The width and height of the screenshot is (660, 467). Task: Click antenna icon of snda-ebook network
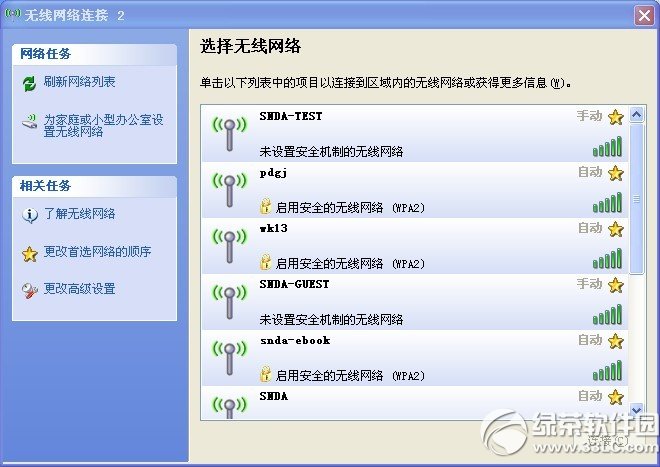(229, 358)
